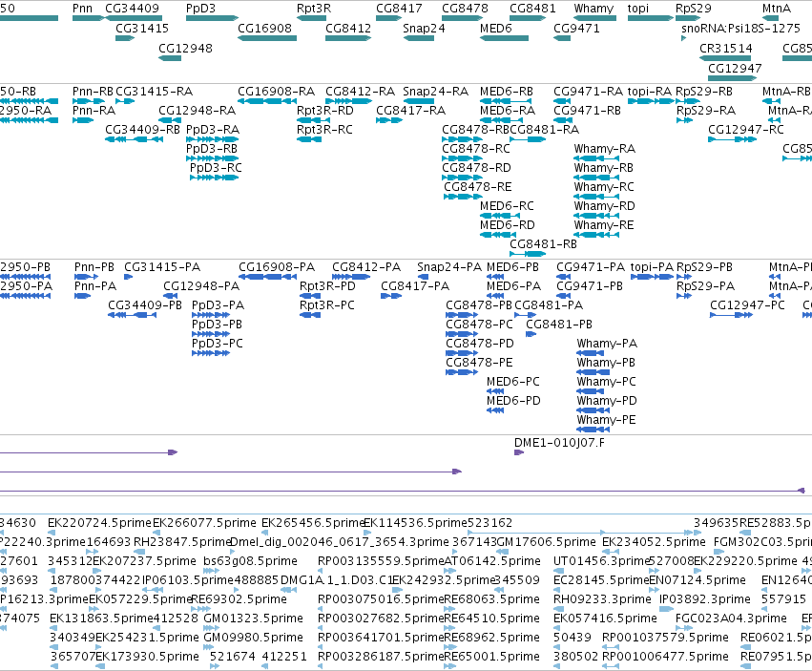
Task: Select the CG34409 gene bar
Action: pos(134,18)
